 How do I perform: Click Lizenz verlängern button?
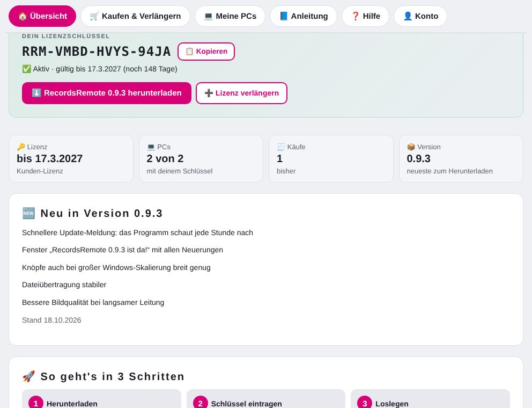[x=241, y=93]
